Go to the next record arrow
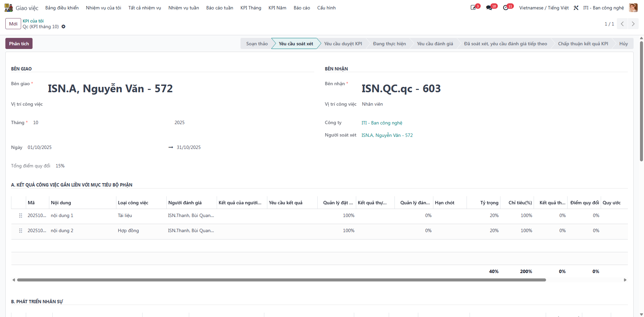The height and width of the screenshot is (317, 644). (x=633, y=24)
